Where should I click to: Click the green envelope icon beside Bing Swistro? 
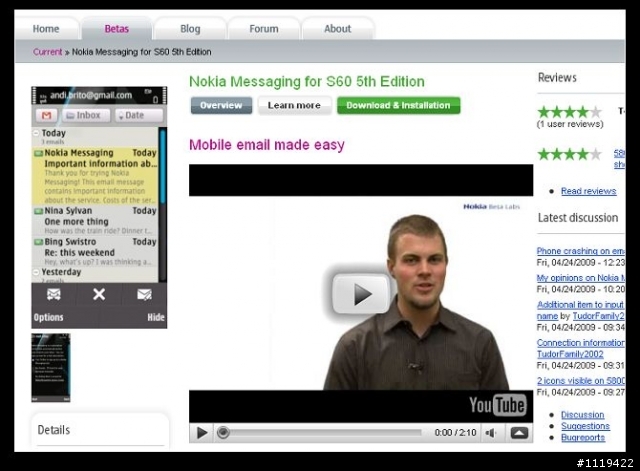coord(38,242)
